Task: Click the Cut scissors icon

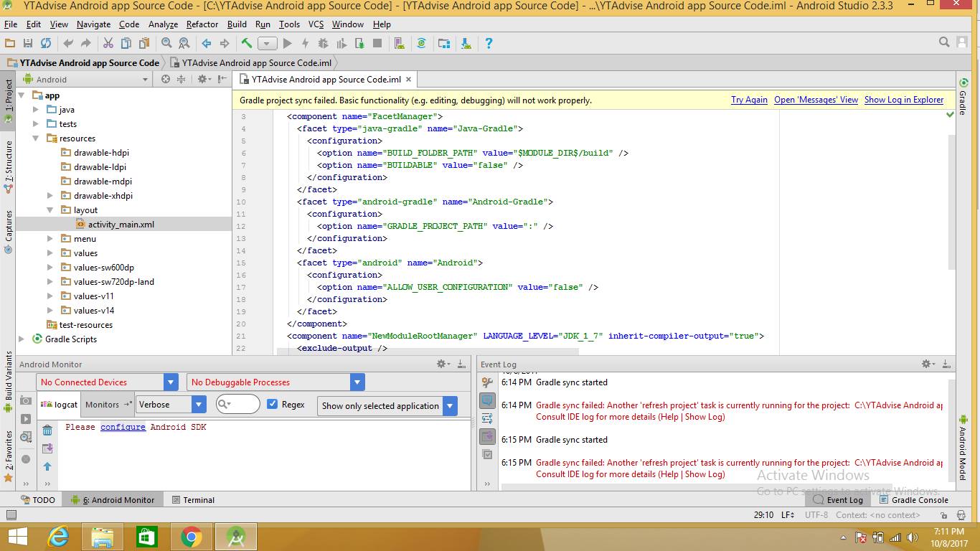Action: (x=108, y=44)
